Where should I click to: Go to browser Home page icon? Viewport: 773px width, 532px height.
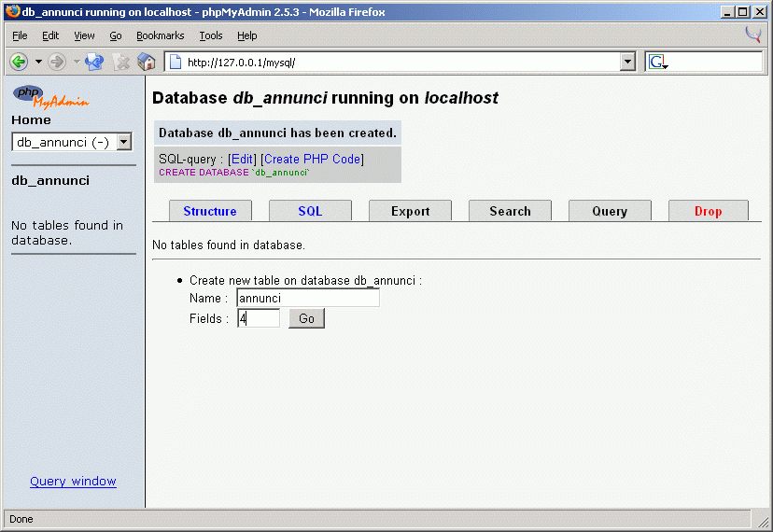[x=147, y=62]
